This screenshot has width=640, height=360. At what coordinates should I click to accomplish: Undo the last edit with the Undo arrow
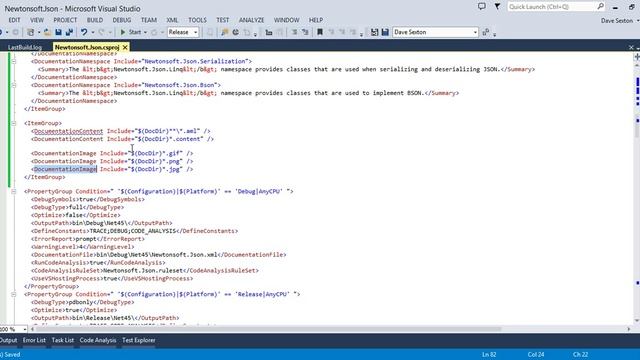(84, 32)
